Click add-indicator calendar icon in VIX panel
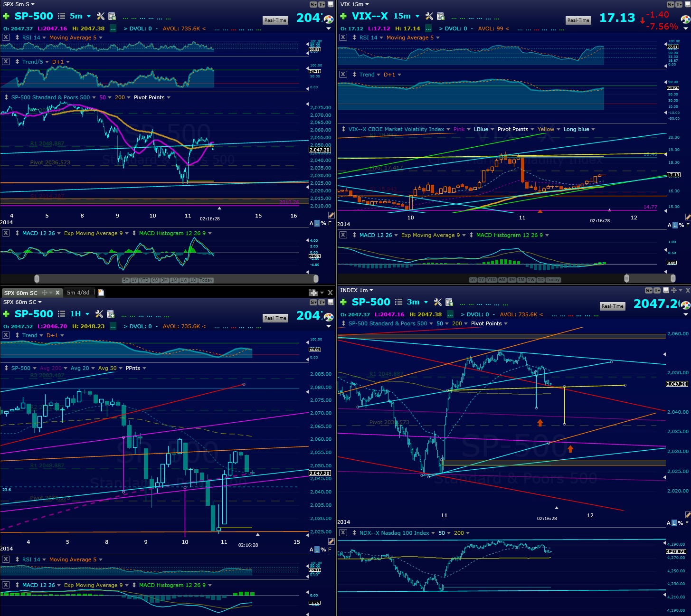This screenshot has height=616, width=691. pyautogui.click(x=441, y=17)
